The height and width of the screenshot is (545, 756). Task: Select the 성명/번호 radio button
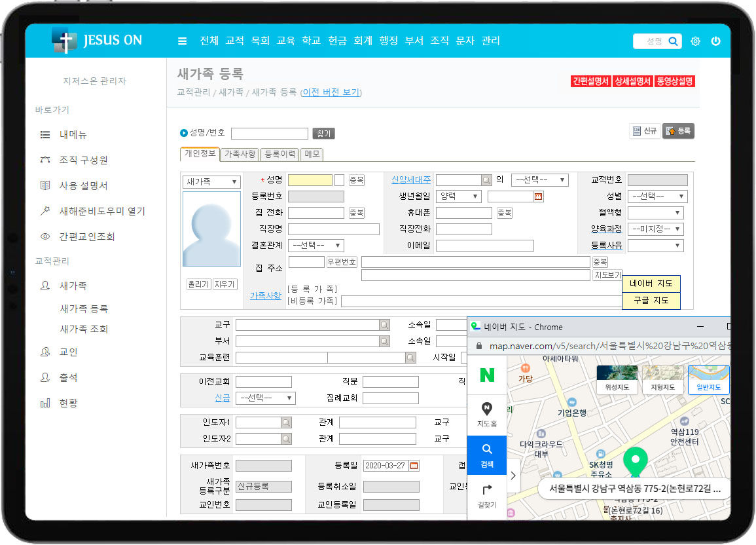tap(184, 133)
